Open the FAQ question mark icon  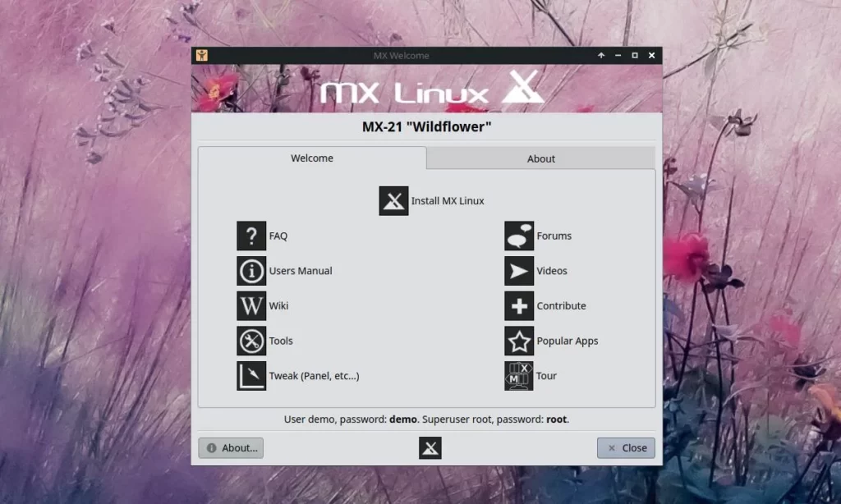[251, 236]
